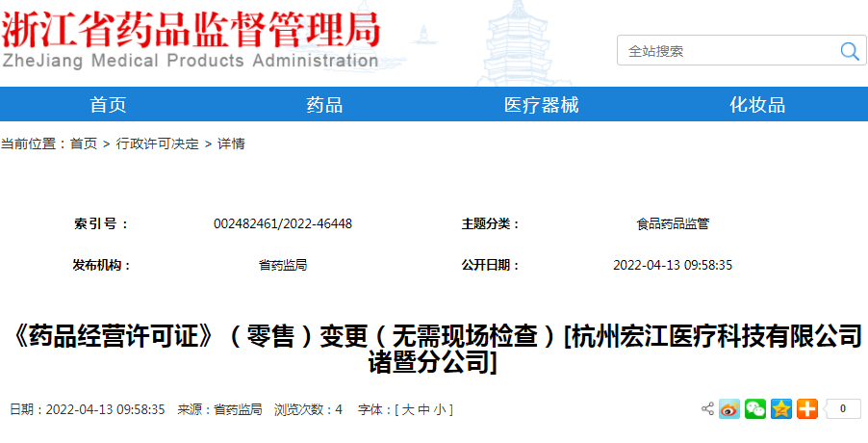Viewport: 868px width, 443px height.
Task: Click the share count bubble
Action: pyautogui.click(x=842, y=409)
